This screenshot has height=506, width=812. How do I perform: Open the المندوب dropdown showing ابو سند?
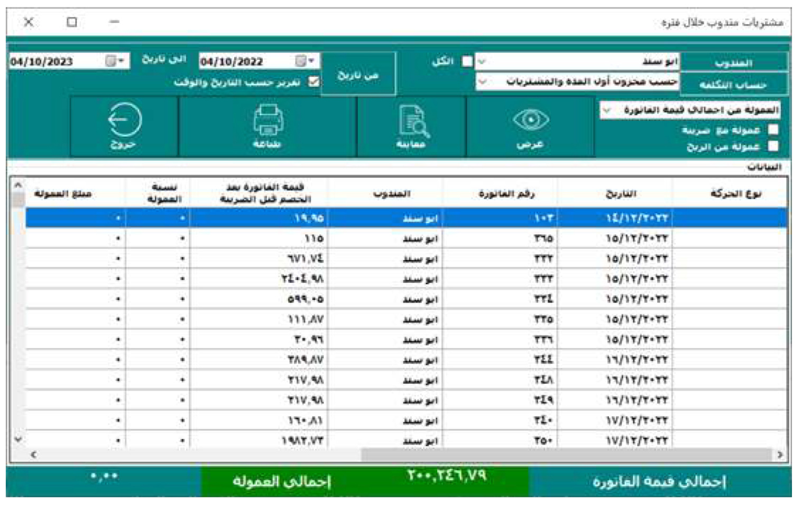pyautogui.click(x=482, y=62)
